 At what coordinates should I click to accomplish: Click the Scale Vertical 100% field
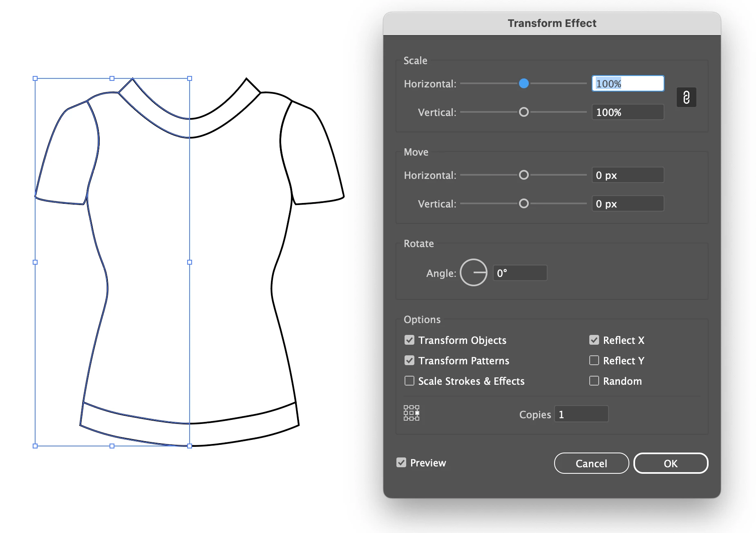(628, 112)
